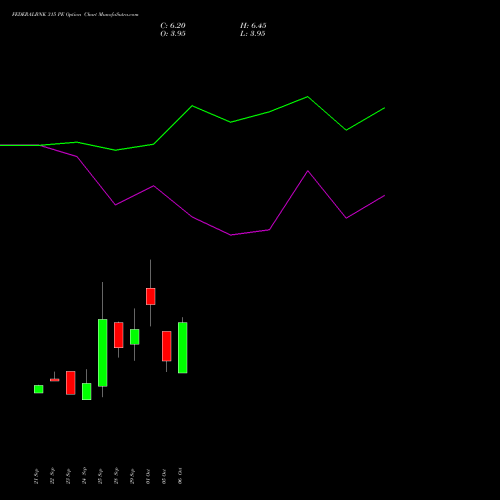Click the small green candle for 21 Sep

[x=39, y=389]
